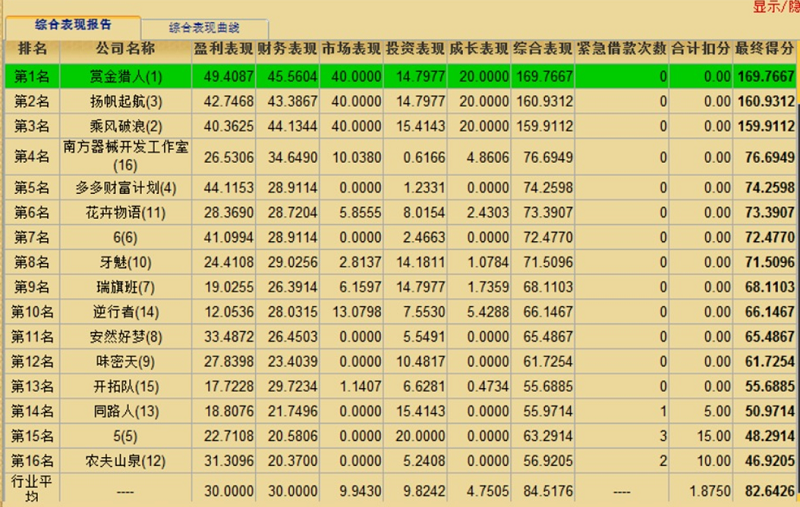This screenshot has width=800, height=507.
Task: Click the 综合表现 column header
Action: [x=543, y=48]
